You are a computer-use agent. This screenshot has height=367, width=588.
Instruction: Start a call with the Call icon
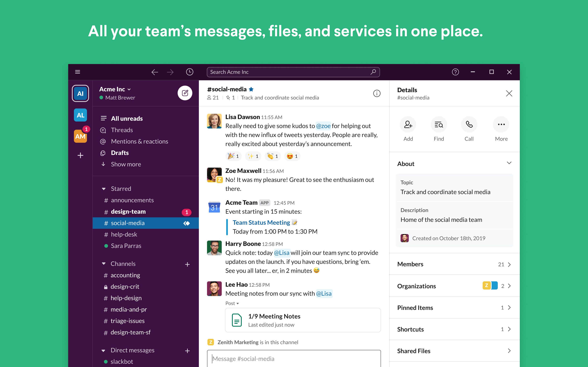tap(469, 124)
